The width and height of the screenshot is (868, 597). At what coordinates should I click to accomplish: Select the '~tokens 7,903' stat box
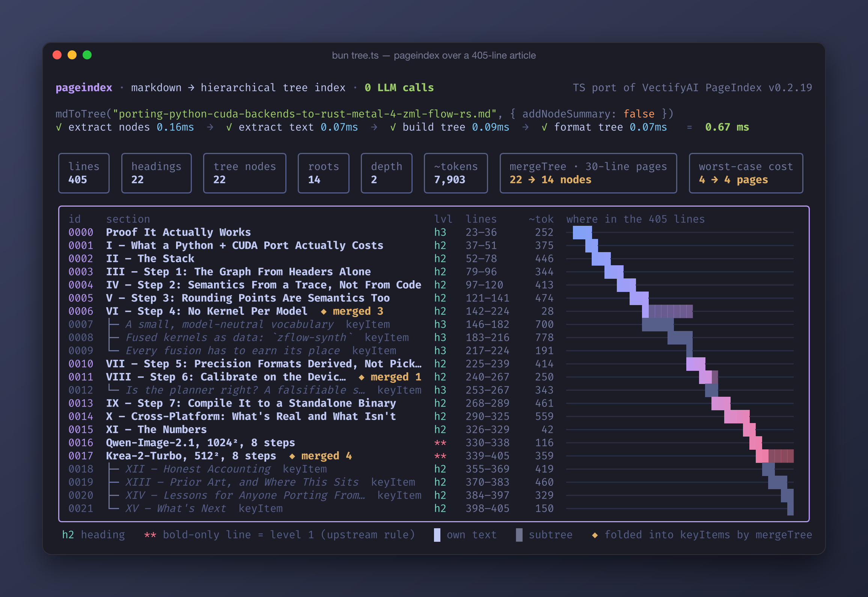pos(456,173)
